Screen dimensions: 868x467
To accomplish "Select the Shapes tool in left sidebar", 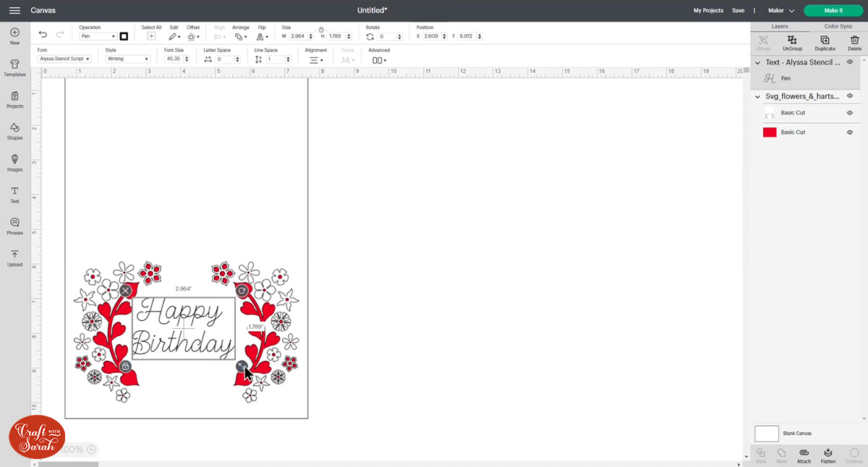I will point(14,133).
